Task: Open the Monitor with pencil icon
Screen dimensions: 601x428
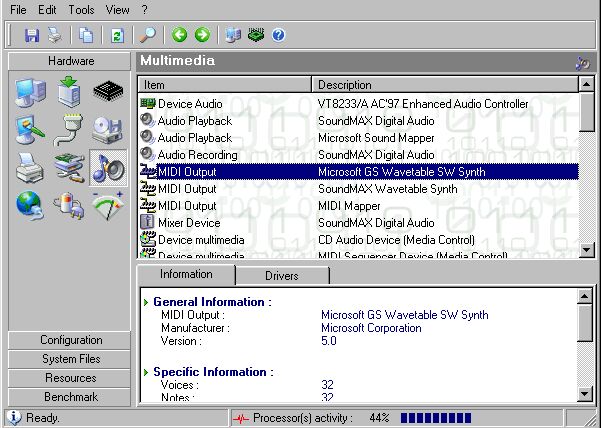Action: click(x=30, y=130)
